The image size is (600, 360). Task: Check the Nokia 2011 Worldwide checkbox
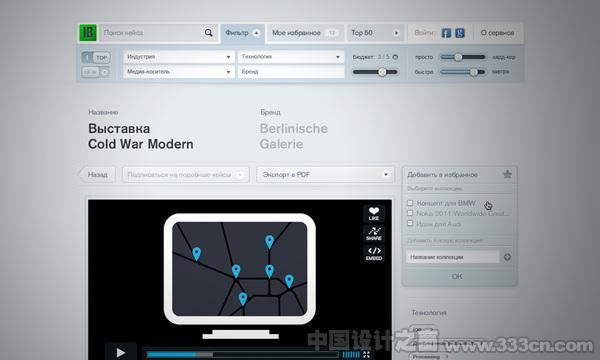410,213
